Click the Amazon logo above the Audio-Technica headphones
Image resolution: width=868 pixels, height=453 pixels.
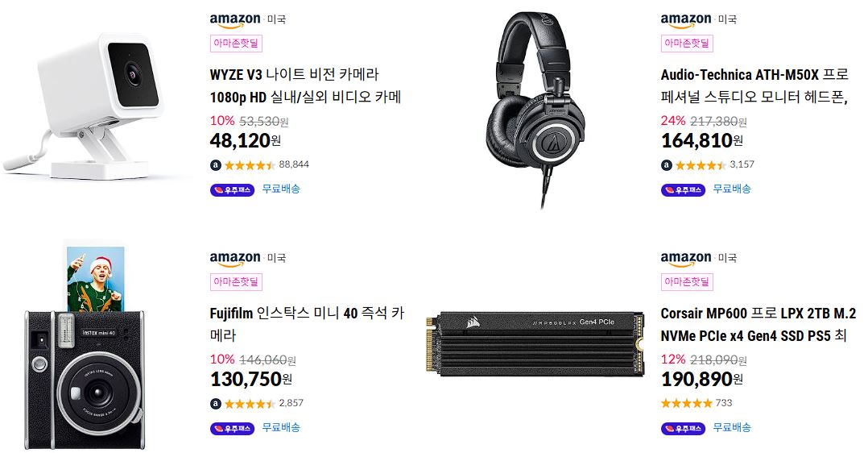[686, 20]
